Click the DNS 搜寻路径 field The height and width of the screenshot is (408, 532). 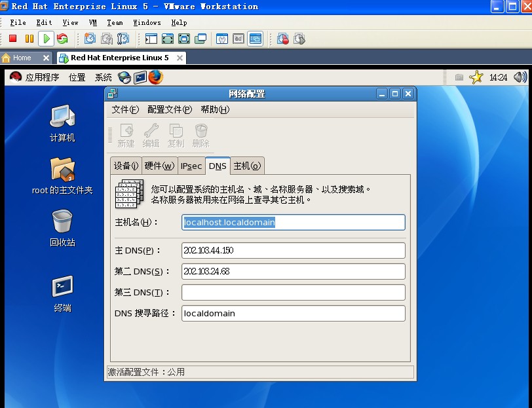[294, 314]
